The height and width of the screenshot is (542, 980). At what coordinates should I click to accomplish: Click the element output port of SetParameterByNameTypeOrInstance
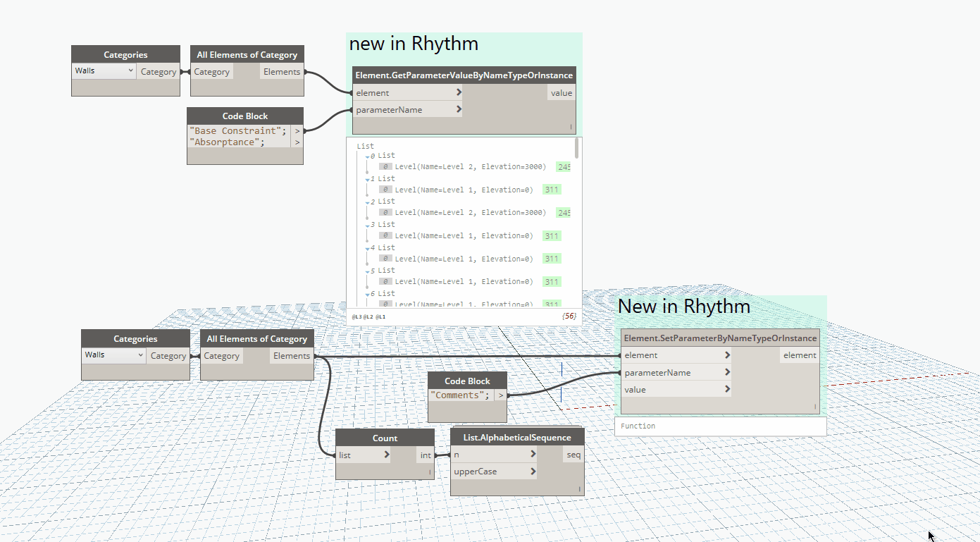point(800,355)
